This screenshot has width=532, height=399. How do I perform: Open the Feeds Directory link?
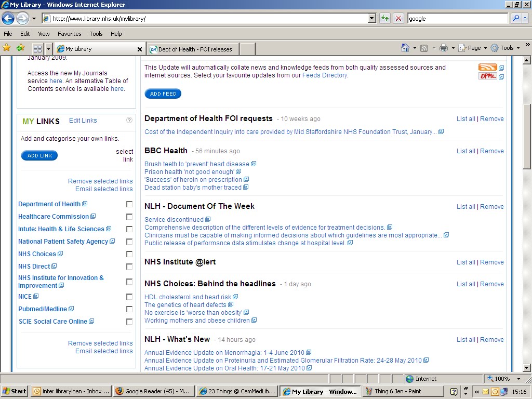point(325,75)
